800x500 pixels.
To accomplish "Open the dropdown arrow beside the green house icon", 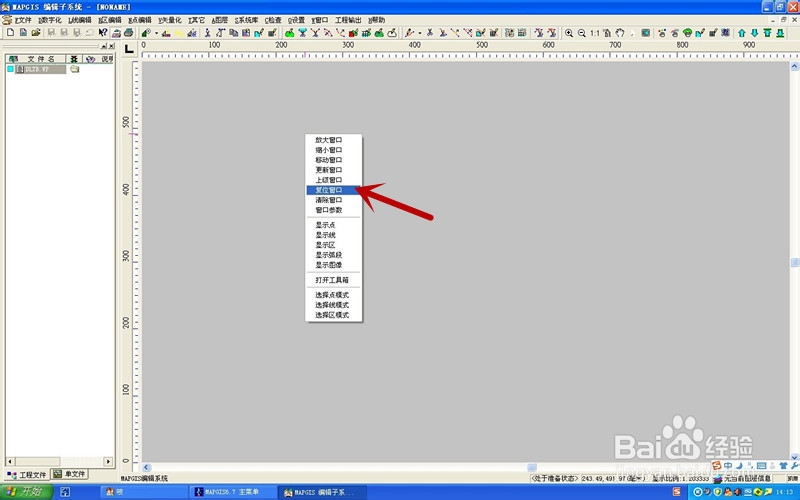I will point(156,33).
